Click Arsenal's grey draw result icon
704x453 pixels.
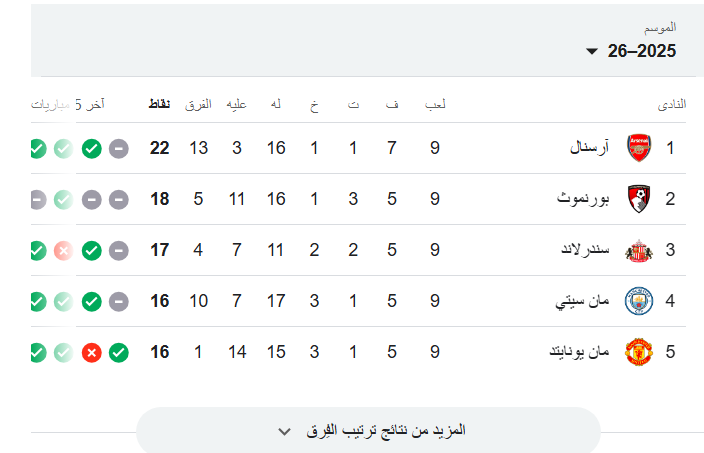(x=118, y=149)
